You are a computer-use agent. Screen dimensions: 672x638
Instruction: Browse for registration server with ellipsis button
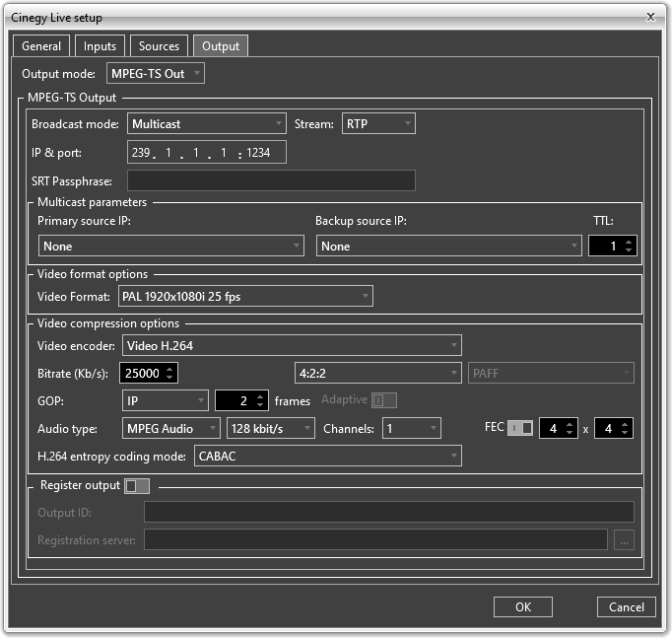pos(624,539)
